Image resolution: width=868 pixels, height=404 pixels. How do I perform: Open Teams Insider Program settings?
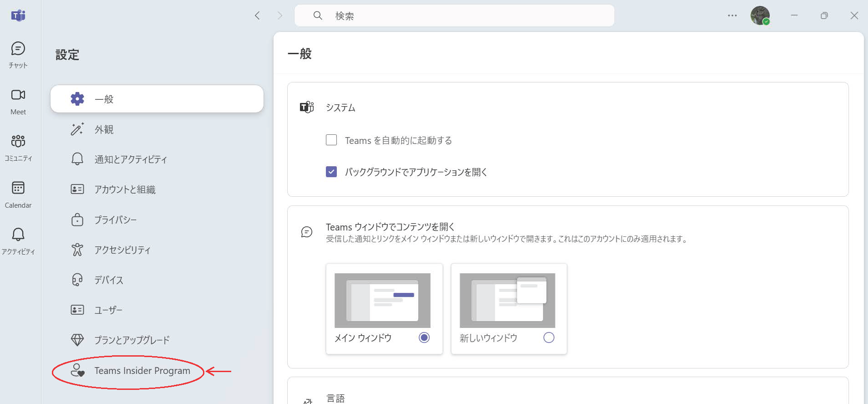tap(142, 371)
